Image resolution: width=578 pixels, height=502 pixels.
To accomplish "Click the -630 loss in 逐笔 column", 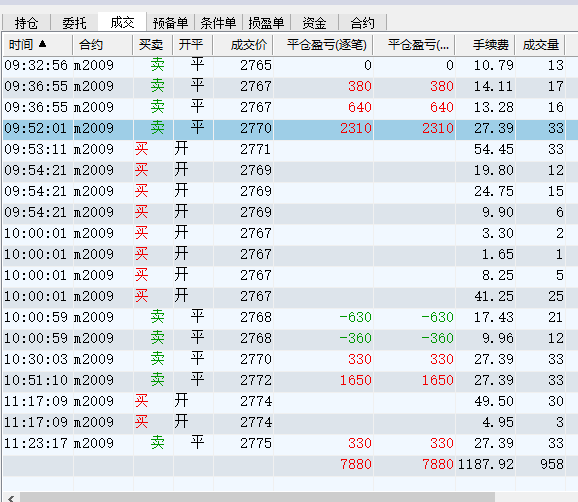I will (x=355, y=318).
